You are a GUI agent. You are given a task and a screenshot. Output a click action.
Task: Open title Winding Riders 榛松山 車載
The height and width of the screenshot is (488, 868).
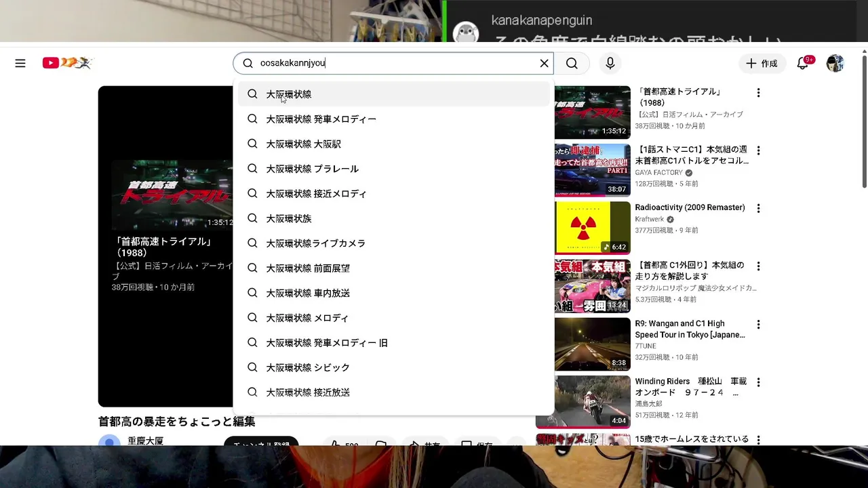click(690, 387)
